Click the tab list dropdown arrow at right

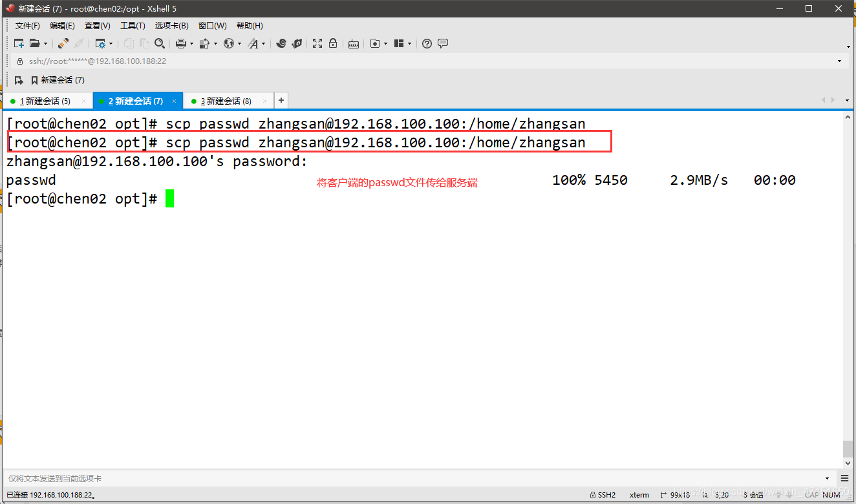(x=848, y=100)
